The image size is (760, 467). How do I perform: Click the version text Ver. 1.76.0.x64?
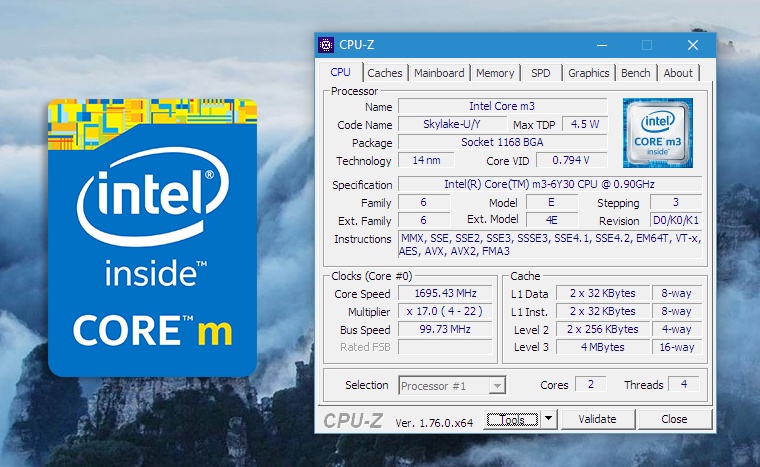[434, 423]
